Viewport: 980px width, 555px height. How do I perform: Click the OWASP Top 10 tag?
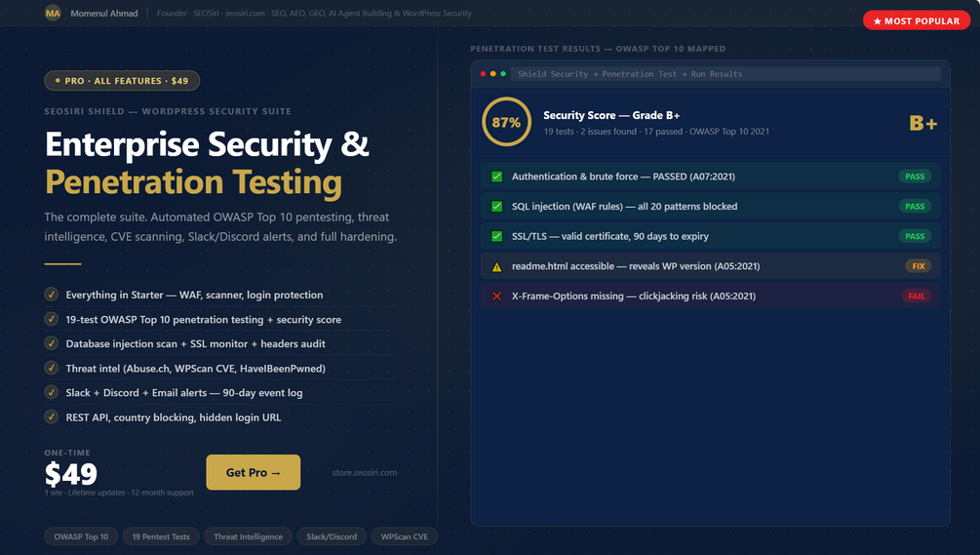coord(81,536)
